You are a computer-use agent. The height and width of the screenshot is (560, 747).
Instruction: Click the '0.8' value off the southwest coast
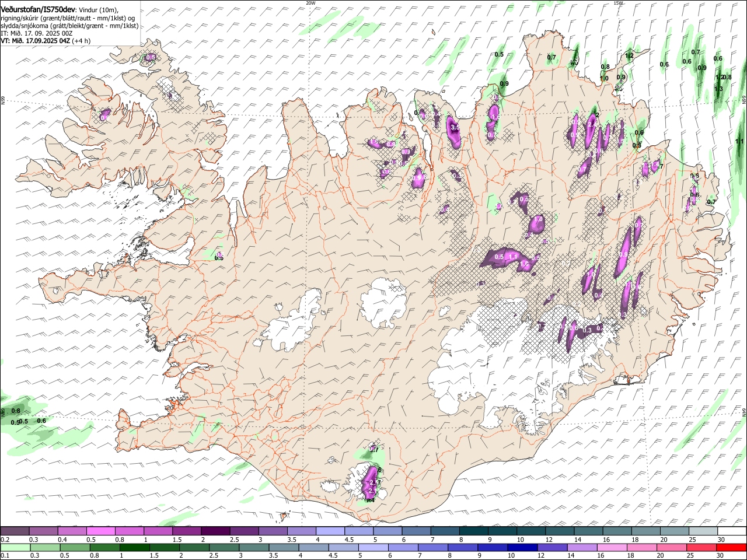[16, 411]
